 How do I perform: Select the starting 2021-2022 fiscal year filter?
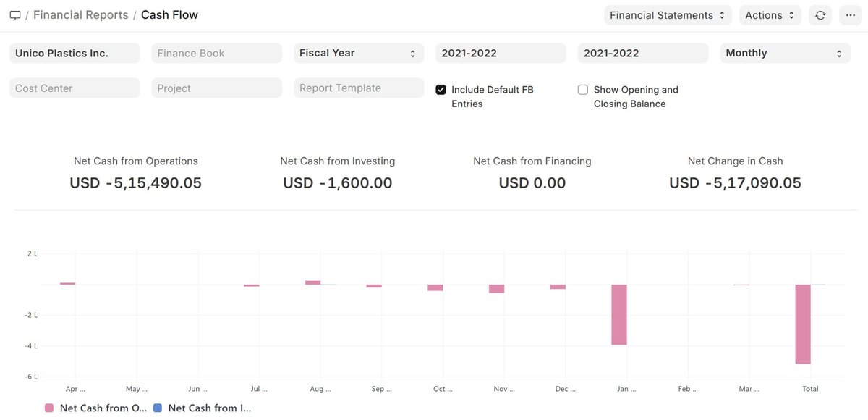click(x=500, y=52)
